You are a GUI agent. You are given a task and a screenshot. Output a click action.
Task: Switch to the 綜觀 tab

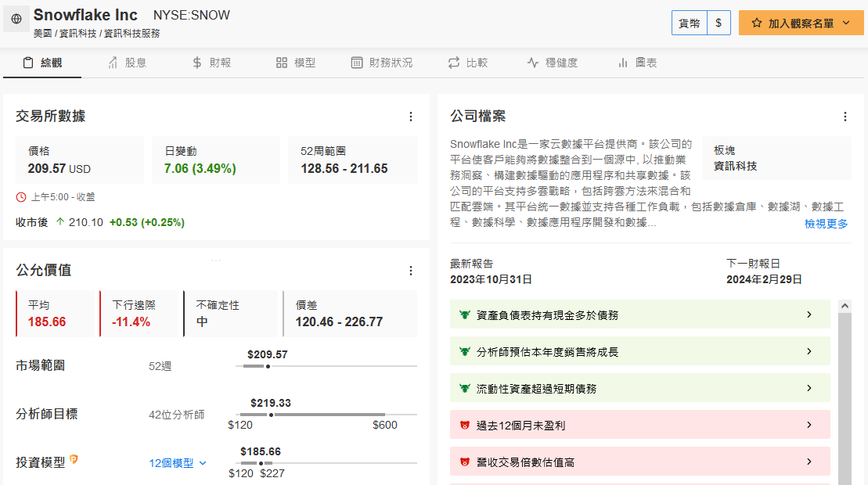(x=42, y=63)
